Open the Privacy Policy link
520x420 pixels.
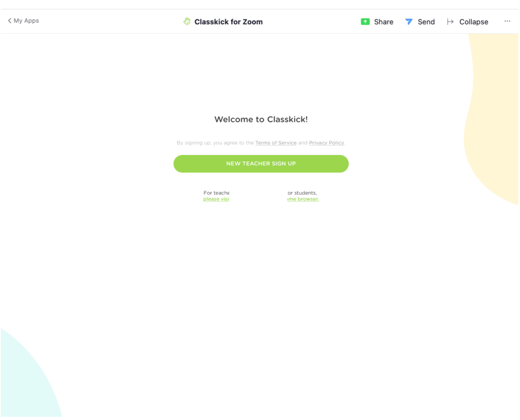click(x=326, y=143)
